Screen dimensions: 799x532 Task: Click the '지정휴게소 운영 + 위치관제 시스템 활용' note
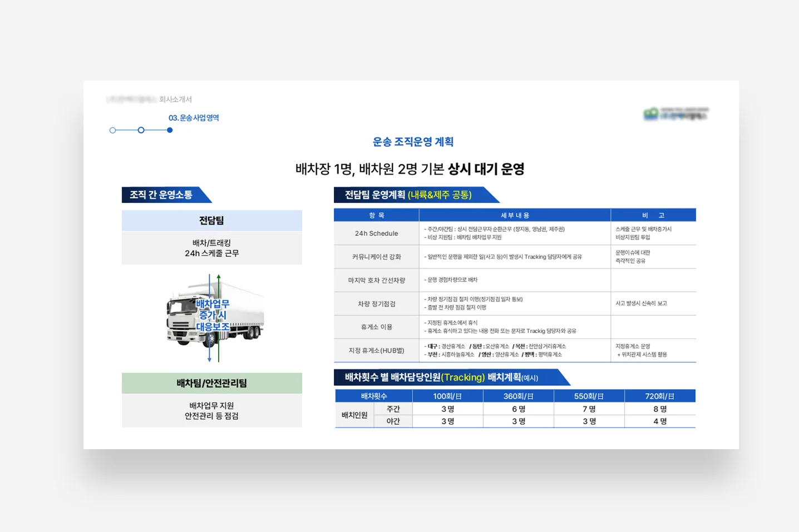point(641,350)
